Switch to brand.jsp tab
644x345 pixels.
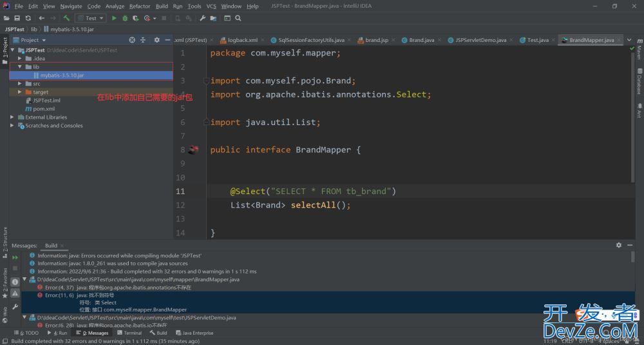tap(377, 40)
